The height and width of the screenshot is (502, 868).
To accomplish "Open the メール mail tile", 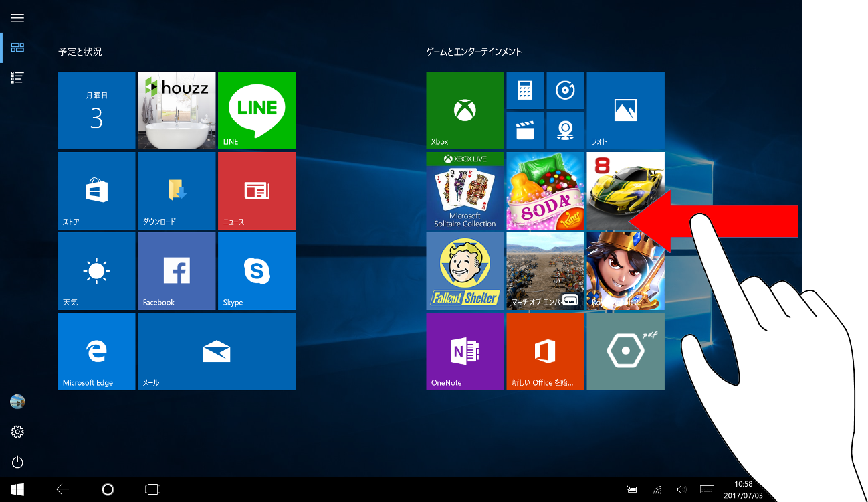I will click(x=217, y=351).
